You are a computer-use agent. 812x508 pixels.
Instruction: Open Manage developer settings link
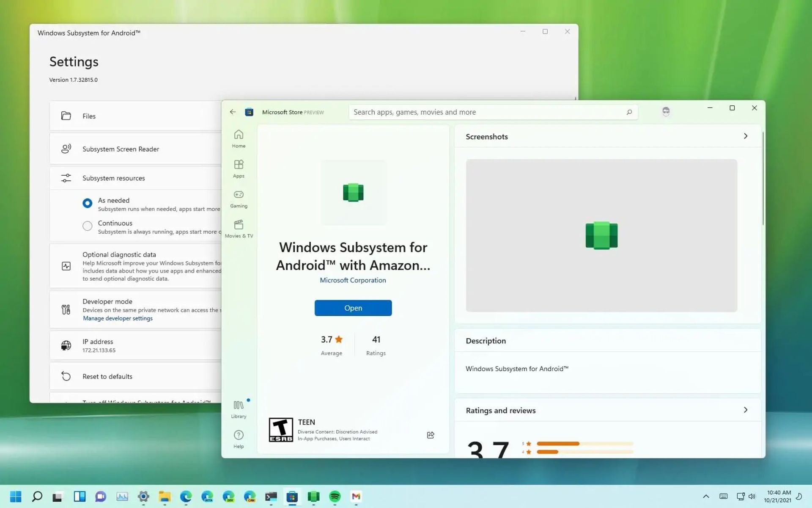118,318
